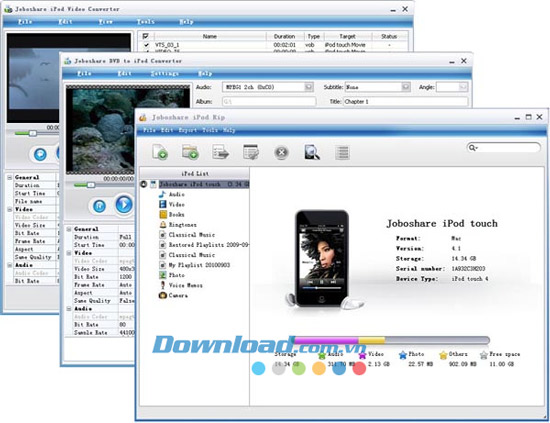Click the yellow Others star in storage legend
Viewport: 550px width, 423px height.
coord(443,355)
